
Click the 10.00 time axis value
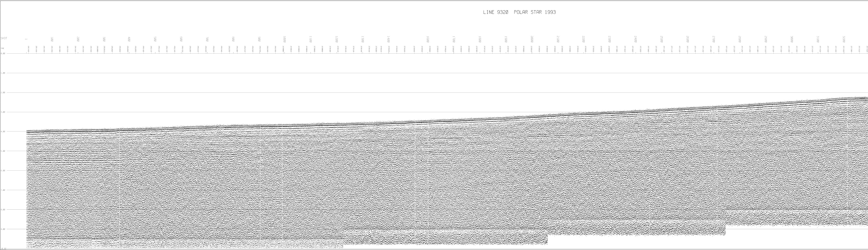[3, 249]
